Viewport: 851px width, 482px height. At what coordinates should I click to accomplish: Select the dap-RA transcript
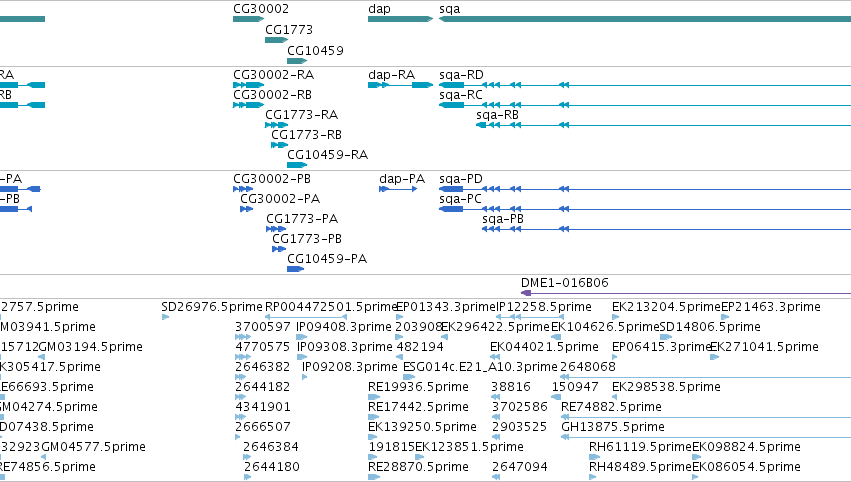tap(401, 85)
